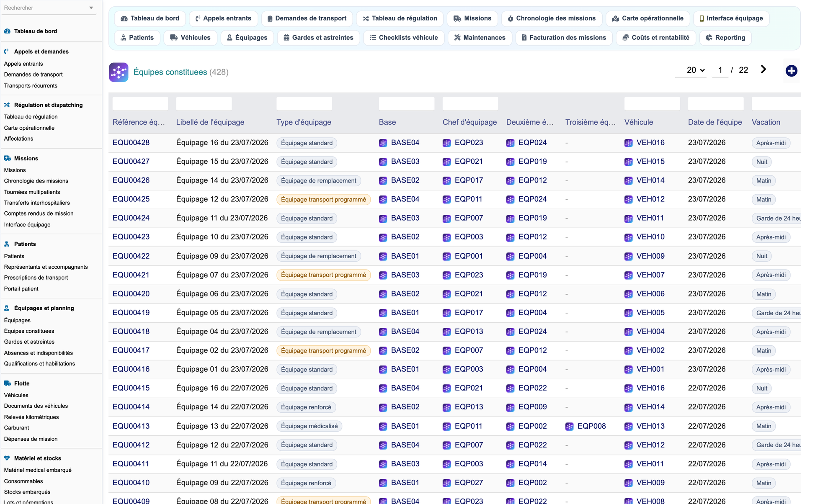Open sidebar link Tournées multipatients
The image size is (815, 504).
[x=32, y=192]
